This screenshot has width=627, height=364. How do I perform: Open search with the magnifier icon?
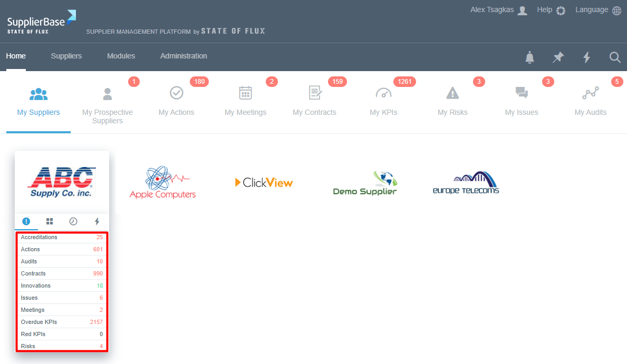(615, 57)
